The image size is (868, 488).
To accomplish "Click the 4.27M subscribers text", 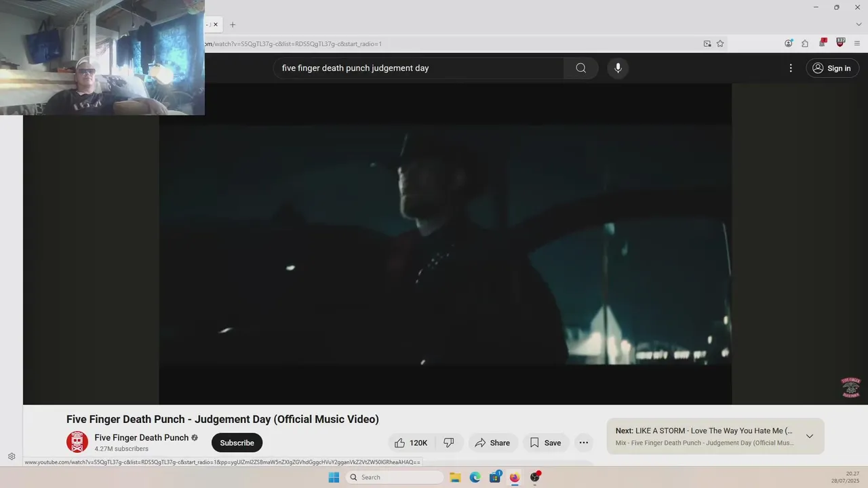I will coord(121,449).
